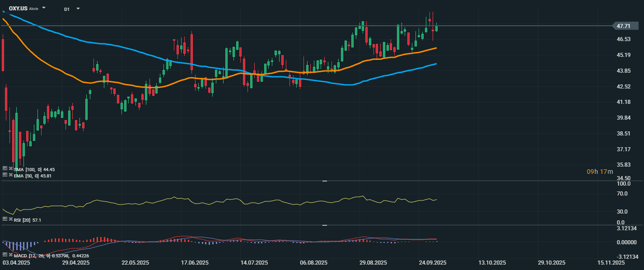Viewport: 644px width, 270px height.
Task: Click the 03.04.2025 date on time axis
Action: coord(17,263)
